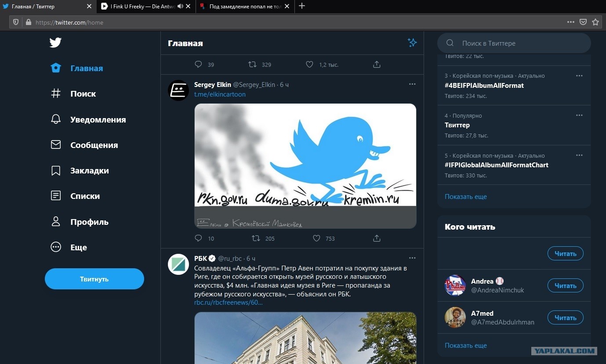Click the reply icon with 39 replies
Viewport: 606px width, 364px height.
198,65
